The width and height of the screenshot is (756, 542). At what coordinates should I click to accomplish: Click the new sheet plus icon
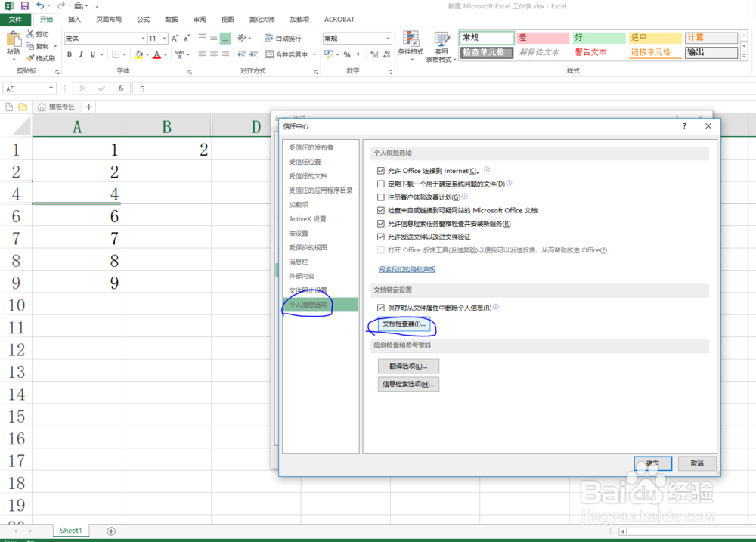tap(111, 531)
